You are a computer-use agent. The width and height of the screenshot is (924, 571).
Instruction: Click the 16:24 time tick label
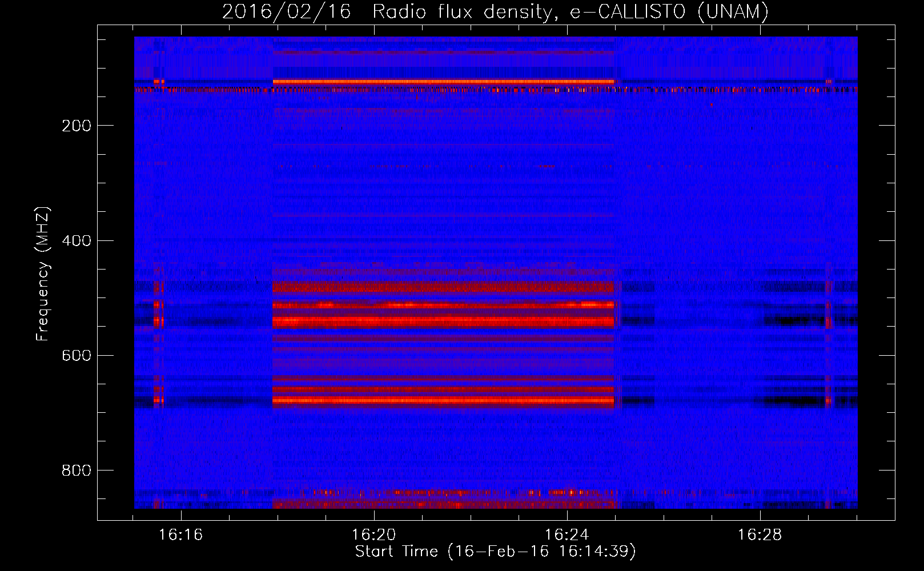[x=567, y=535]
